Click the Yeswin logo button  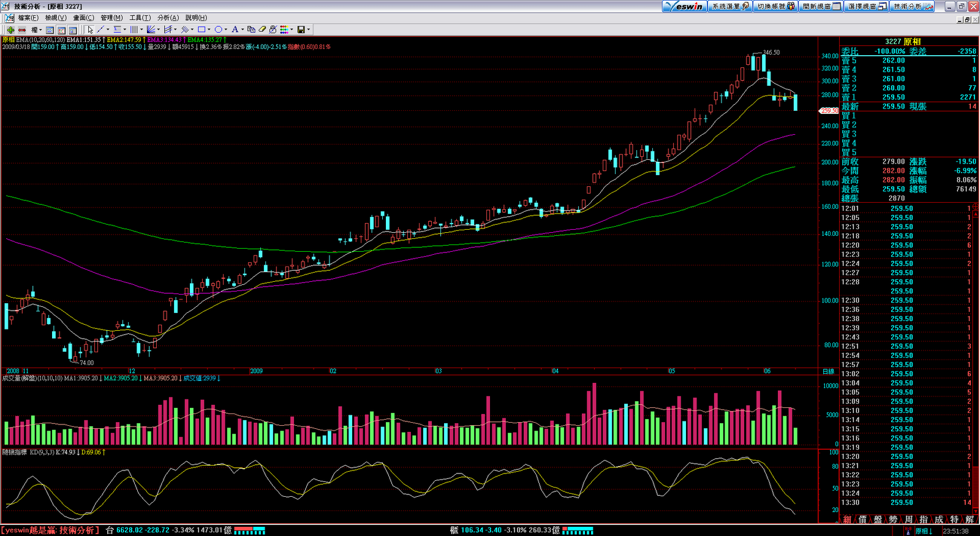coord(685,6)
